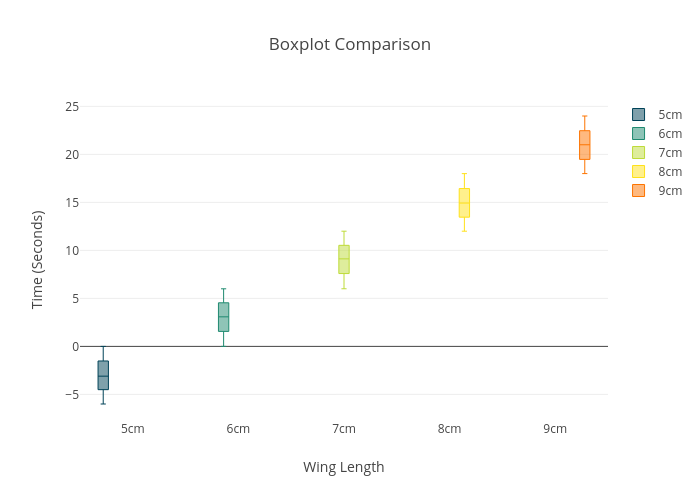Image resolution: width=700 pixels, height=500 pixels.
Task: Click the 'Time (Seconds)' y-axis title
Action: click(38, 259)
